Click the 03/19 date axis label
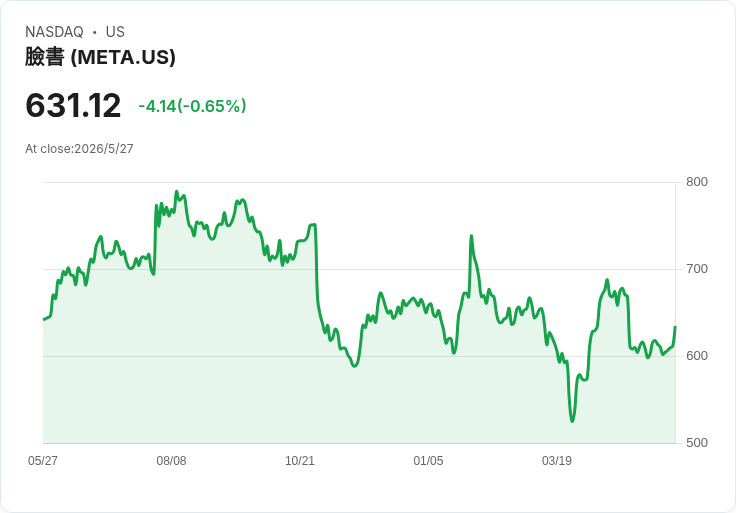 click(557, 460)
